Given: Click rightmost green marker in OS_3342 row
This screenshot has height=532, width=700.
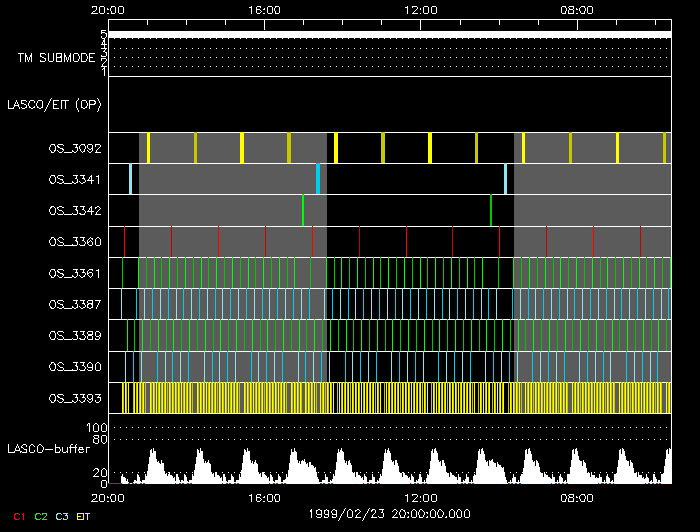Looking at the screenshot, I should tap(491, 210).
